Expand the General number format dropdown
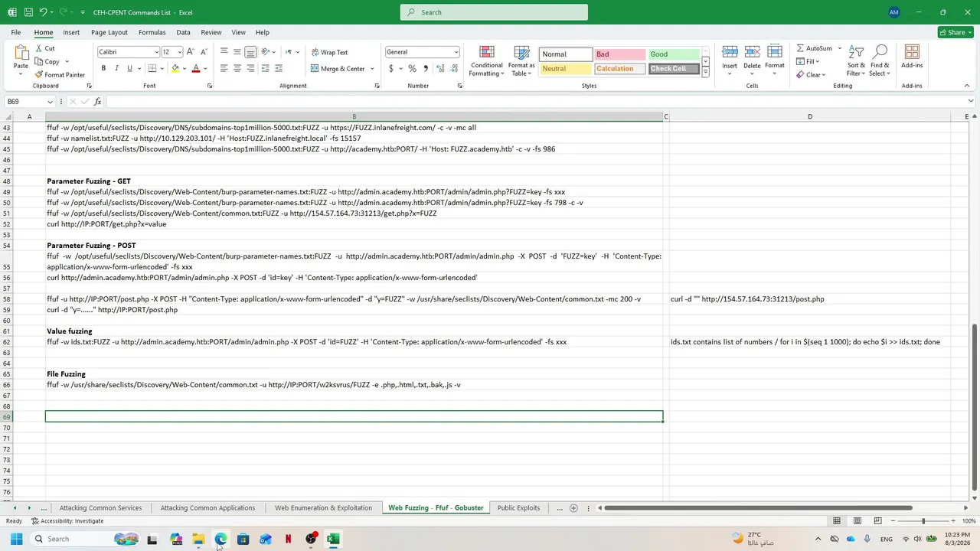This screenshot has height=551, width=980. pos(456,52)
